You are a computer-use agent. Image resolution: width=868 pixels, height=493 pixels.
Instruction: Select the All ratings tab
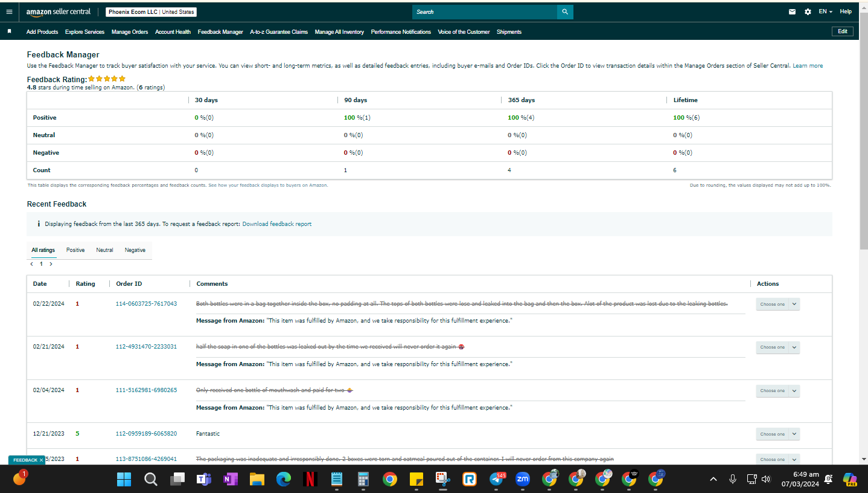pos(43,250)
